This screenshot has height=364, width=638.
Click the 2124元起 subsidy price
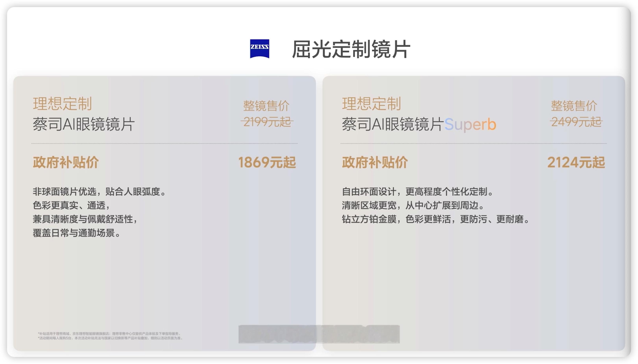pyautogui.click(x=576, y=162)
